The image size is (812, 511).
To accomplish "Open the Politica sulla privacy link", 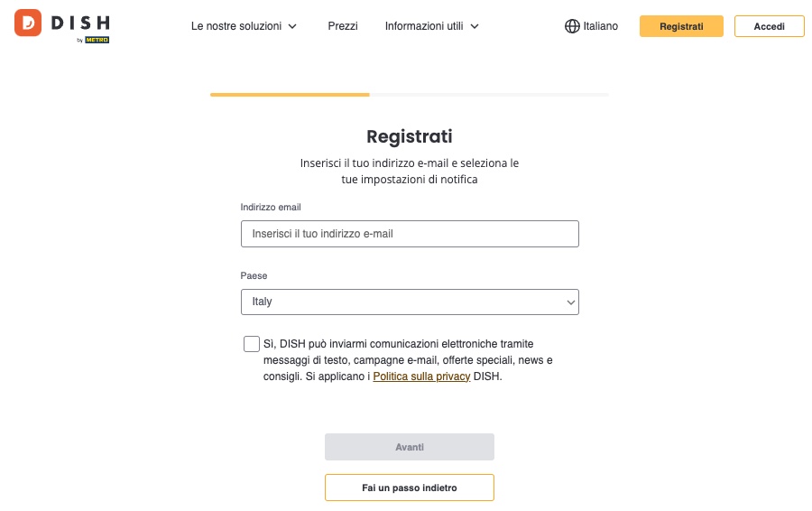I will point(421,376).
